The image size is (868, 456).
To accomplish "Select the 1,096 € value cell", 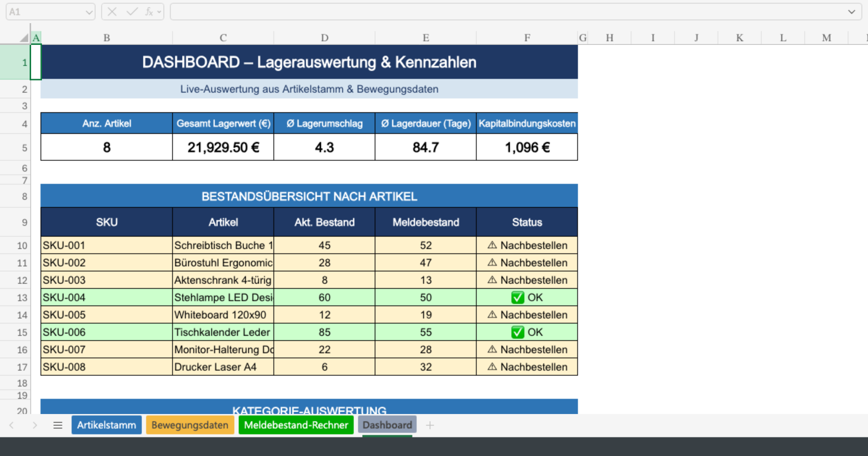I will pos(527,147).
